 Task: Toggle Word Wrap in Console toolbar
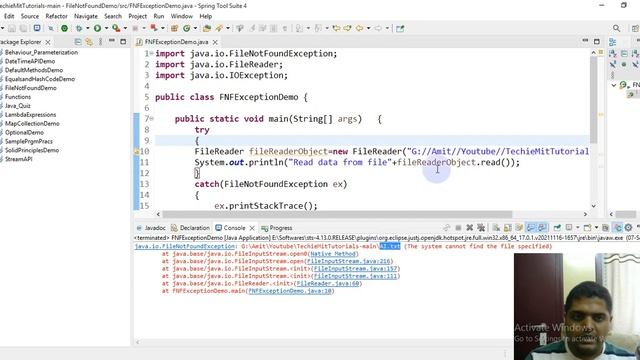pos(519,227)
